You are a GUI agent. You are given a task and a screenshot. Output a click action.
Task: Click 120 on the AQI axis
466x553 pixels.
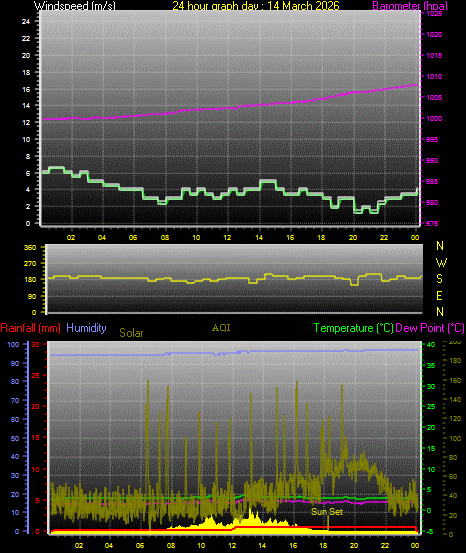[x=455, y=419]
